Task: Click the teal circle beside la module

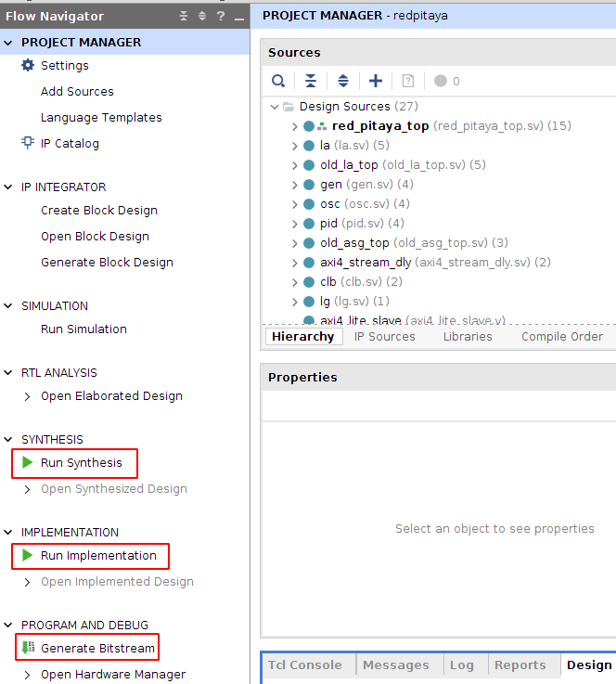Action: 309,146
